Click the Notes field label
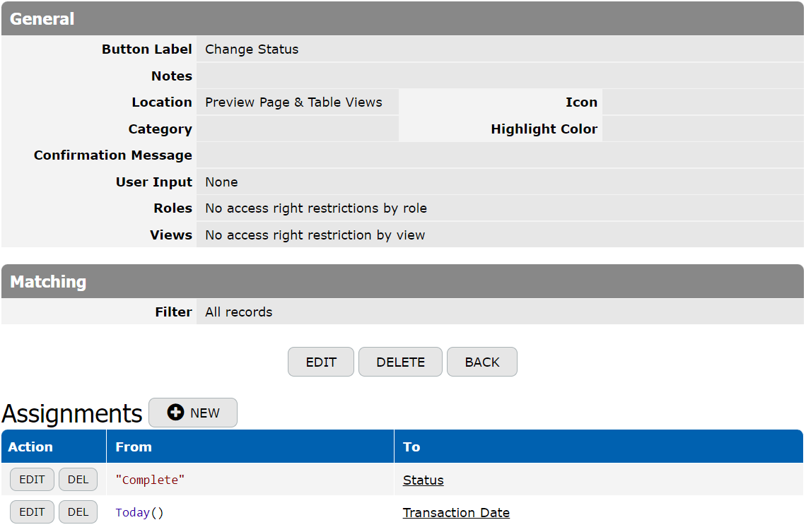 click(x=172, y=76)
